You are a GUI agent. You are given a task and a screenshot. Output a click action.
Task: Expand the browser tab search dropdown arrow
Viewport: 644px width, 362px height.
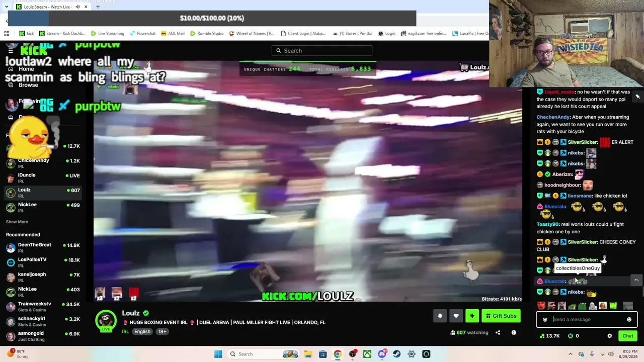pos(6,7)
